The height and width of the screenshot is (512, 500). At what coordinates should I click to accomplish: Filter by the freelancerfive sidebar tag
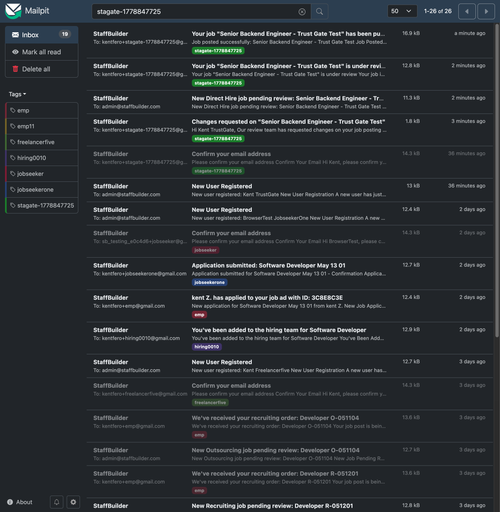(42, 142)
